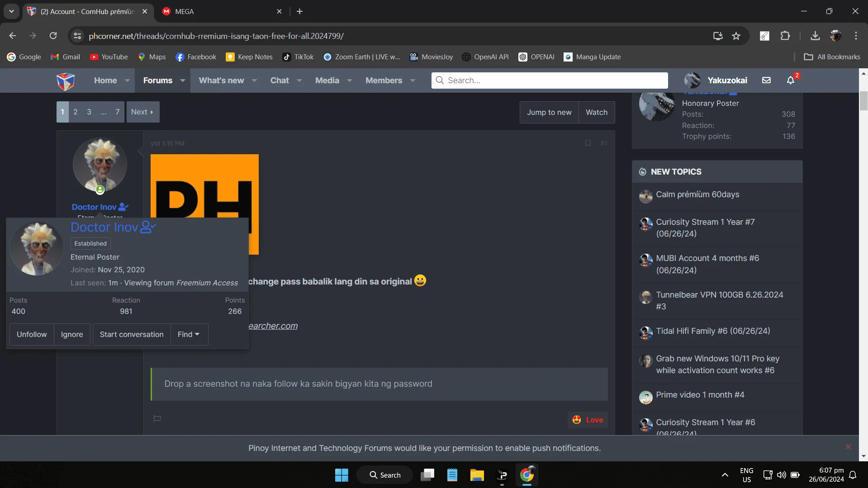Expand the Home menu dropdown arrow
Viewport: 868px width, 488px height.
(x=128, y=81)
